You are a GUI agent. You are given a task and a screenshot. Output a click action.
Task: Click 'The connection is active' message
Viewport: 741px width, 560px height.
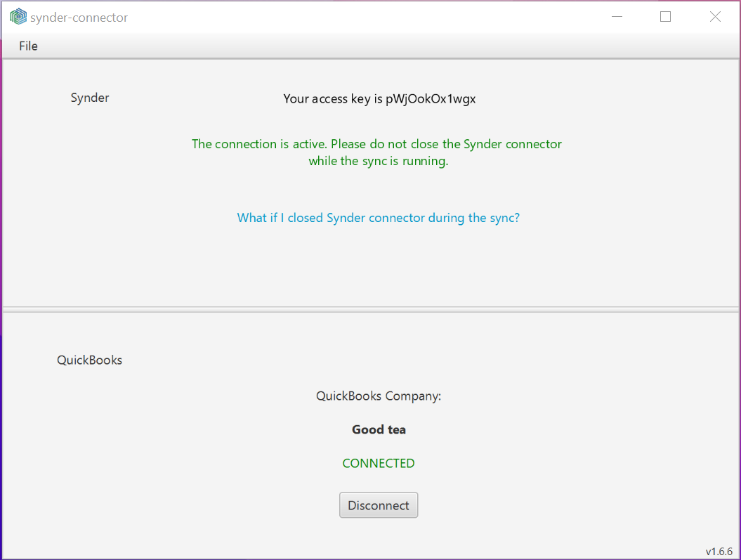coord(376,152)
